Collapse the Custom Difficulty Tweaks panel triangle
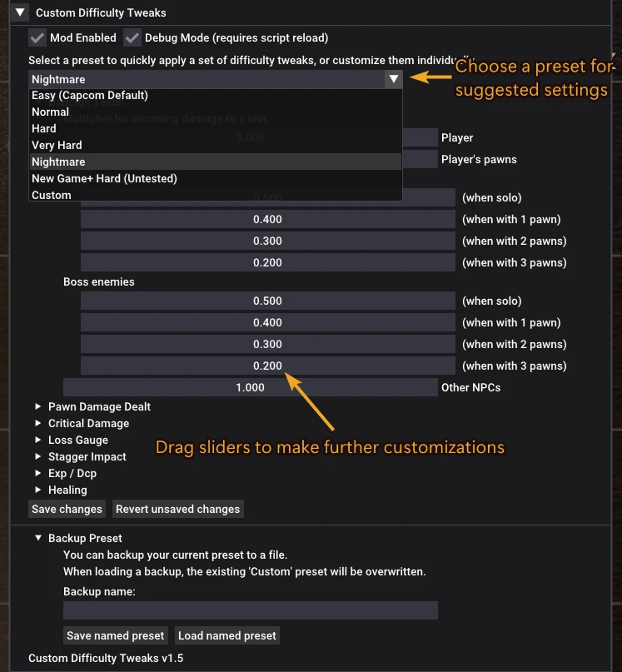Viewport: 622px width, 672px height. point(18,12)
